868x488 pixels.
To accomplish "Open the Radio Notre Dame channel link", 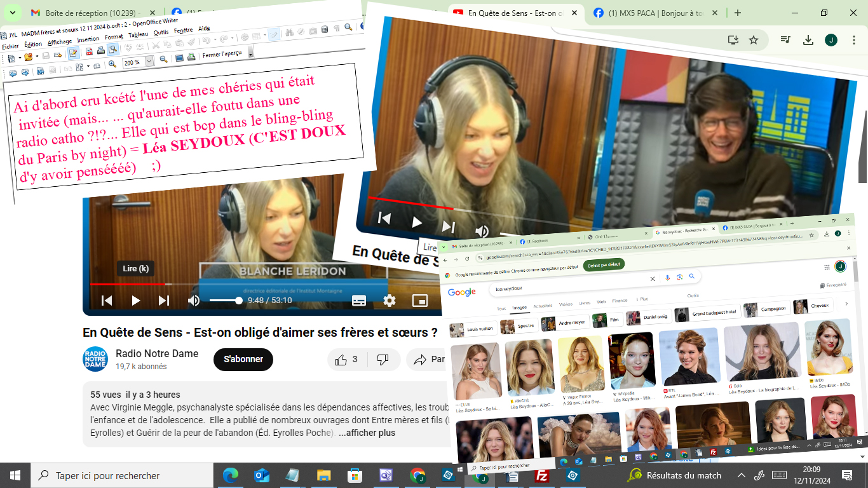I will [156, 353].
